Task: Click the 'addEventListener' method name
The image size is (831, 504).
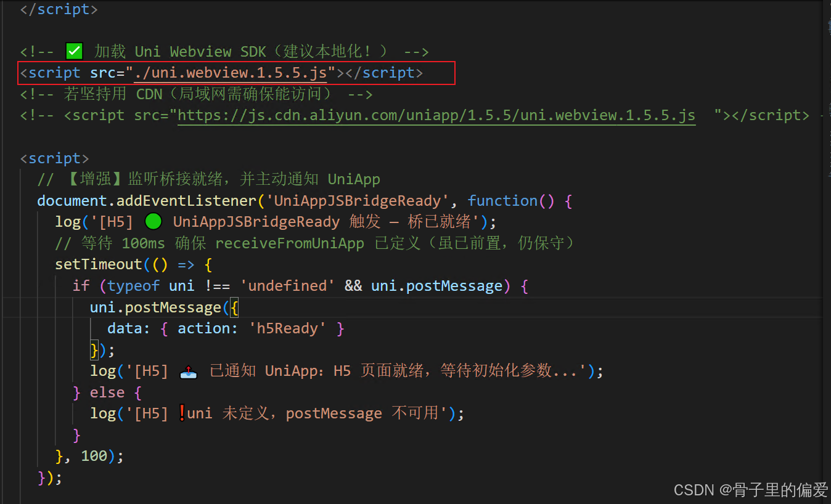Action: pos(186,201)
